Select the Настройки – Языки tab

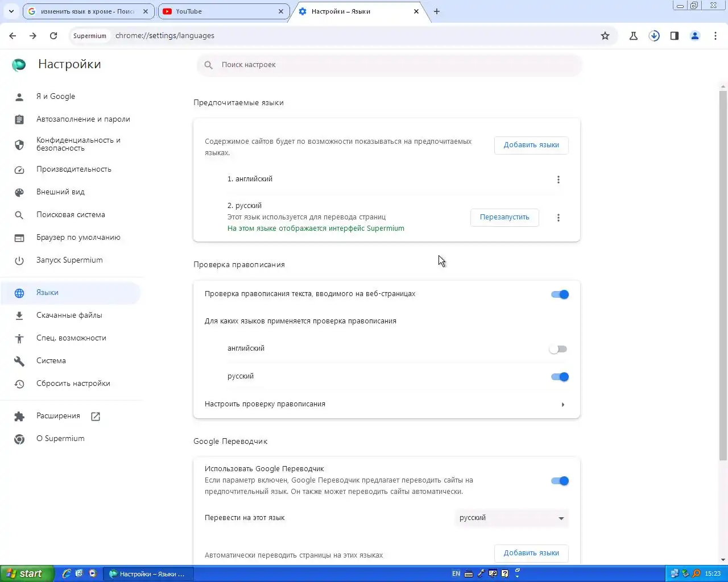point(358,11)
